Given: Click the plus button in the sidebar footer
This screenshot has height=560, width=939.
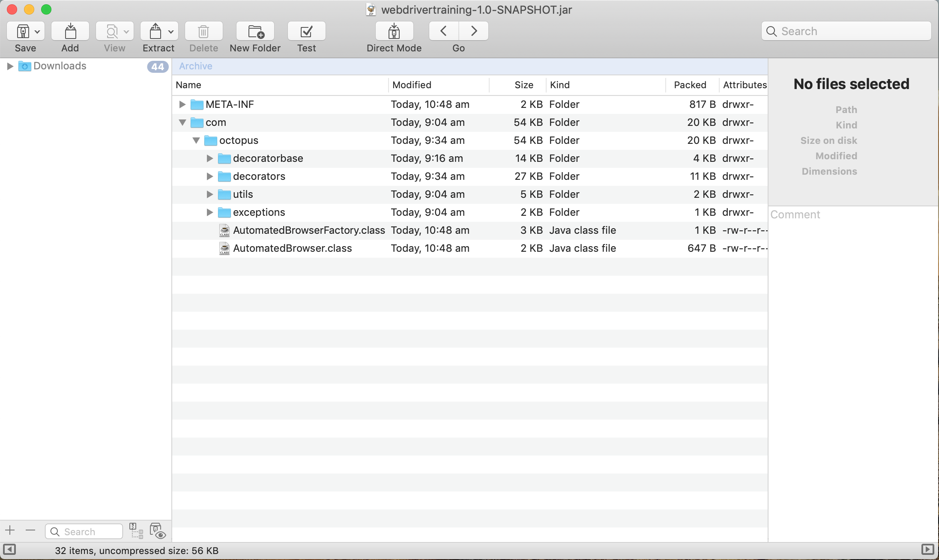Looking at the screenshot, I should 10,531.
